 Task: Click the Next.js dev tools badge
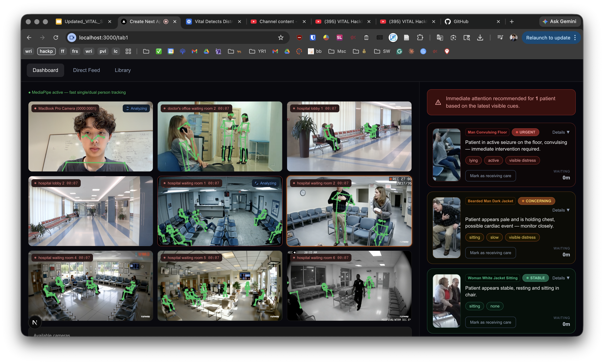pyautogui.click(x=35, y=322)
